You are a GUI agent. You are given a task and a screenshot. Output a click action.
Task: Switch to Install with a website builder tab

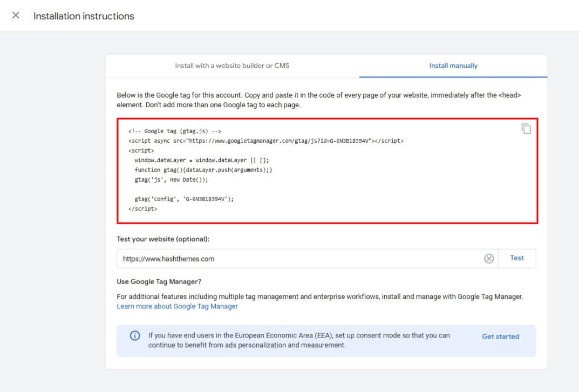click(232, 66)
